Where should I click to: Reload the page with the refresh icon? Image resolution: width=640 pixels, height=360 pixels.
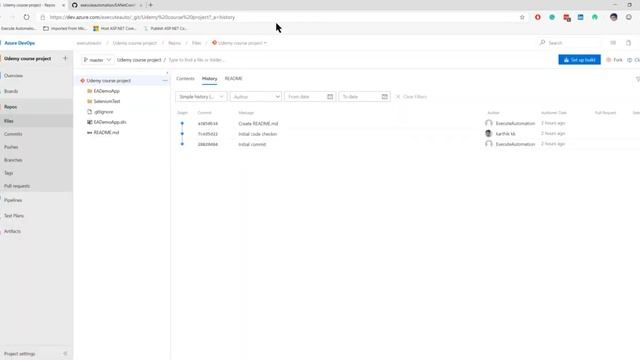[27, 17]
